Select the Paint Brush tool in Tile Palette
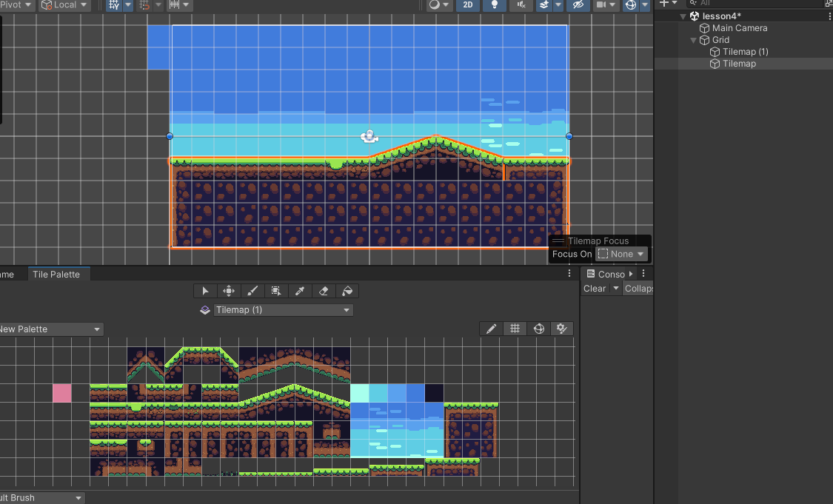Viewport: 833px width, 504px height. [x=252, y=290]
